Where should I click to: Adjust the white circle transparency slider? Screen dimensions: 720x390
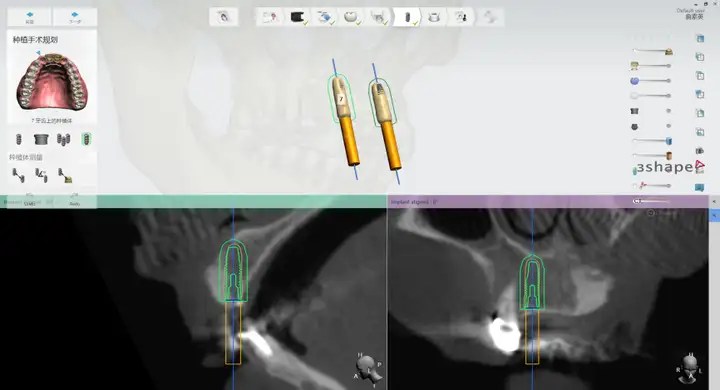[652, 96]
